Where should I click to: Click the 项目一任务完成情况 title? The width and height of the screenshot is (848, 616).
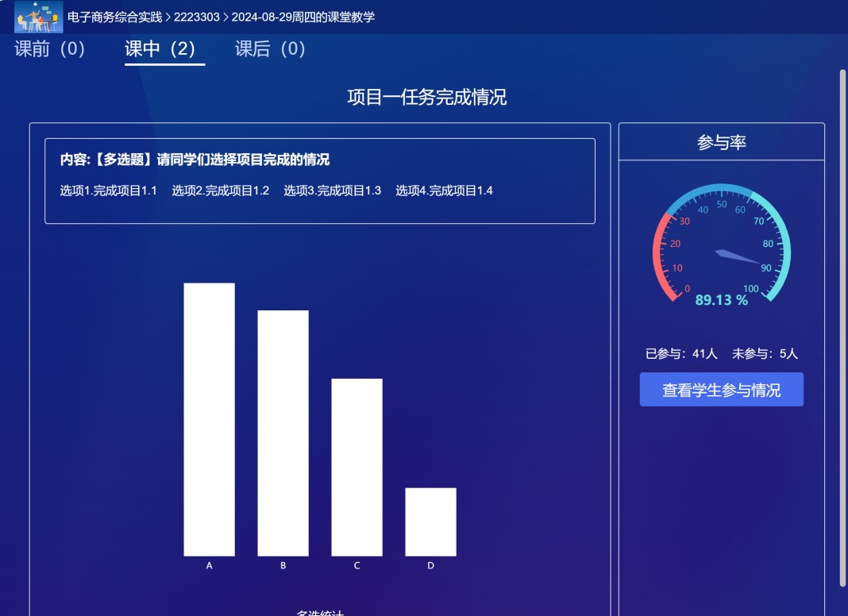tap(426, 98)
